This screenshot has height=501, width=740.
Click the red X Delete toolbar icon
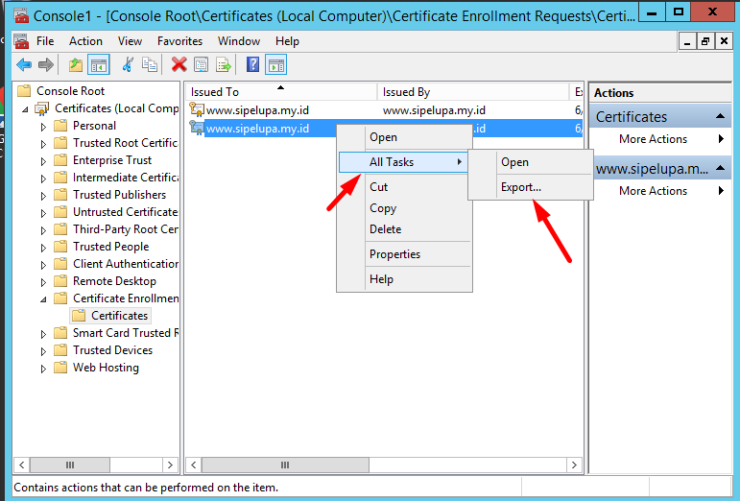(179, 65)
